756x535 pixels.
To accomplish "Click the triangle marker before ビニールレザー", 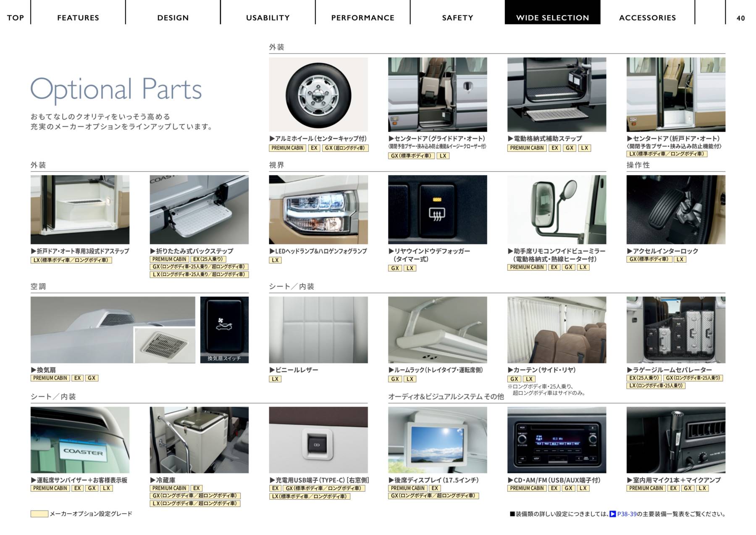I will 272,370.
